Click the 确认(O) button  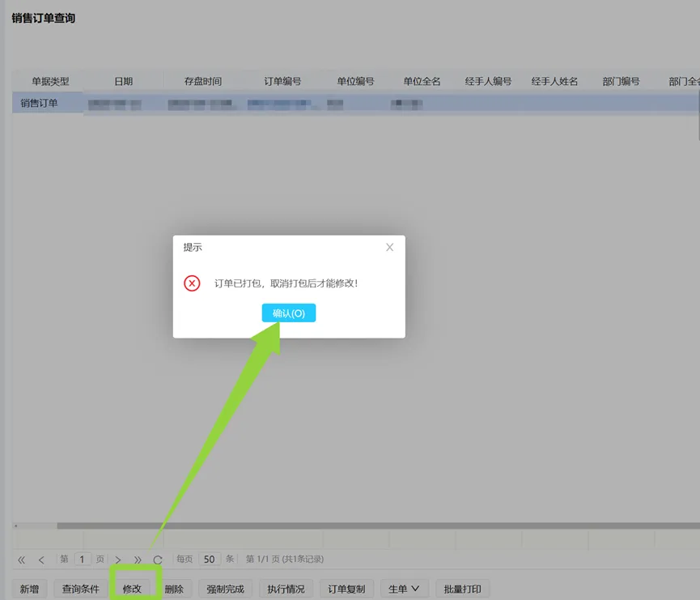pos(289,313)
